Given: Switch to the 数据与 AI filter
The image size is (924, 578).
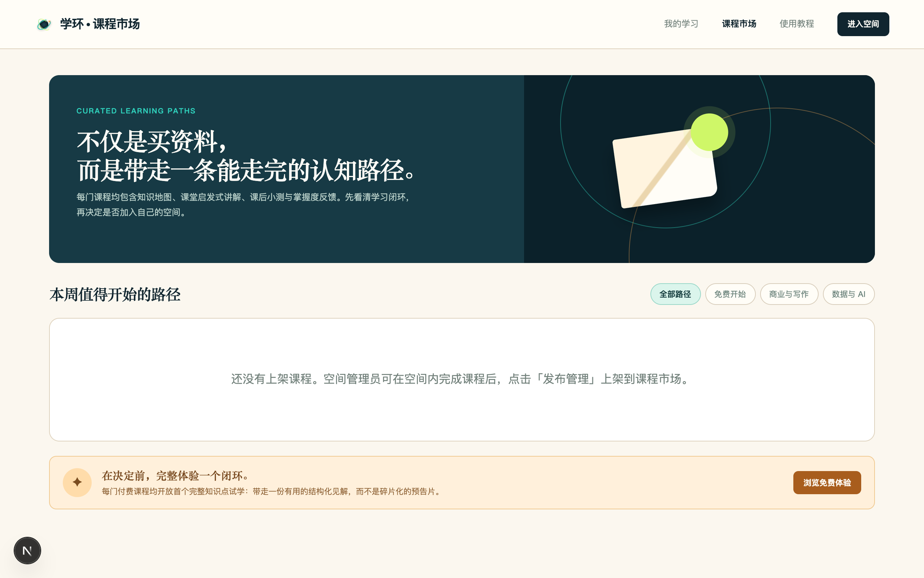Looking at the screenshot, I should (849, 294).
